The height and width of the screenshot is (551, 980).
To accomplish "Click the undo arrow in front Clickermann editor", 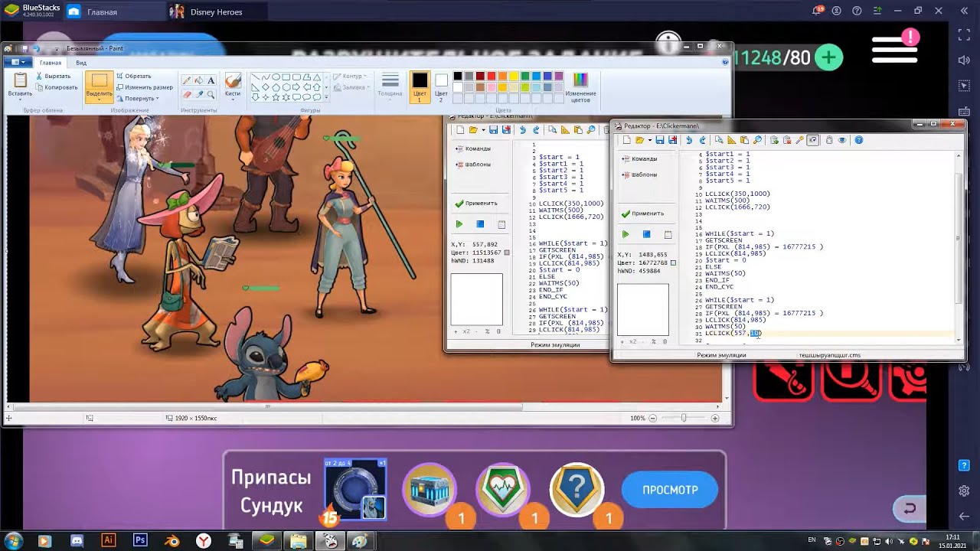I will click(688, 140).
